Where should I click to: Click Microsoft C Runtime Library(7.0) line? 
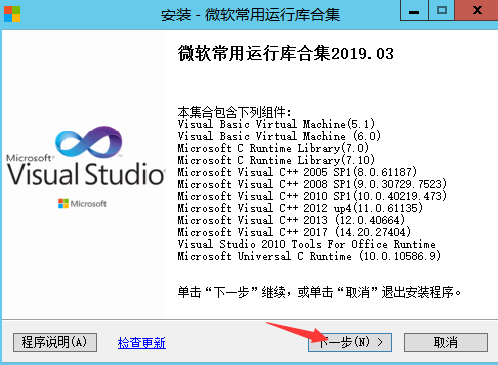273,148
